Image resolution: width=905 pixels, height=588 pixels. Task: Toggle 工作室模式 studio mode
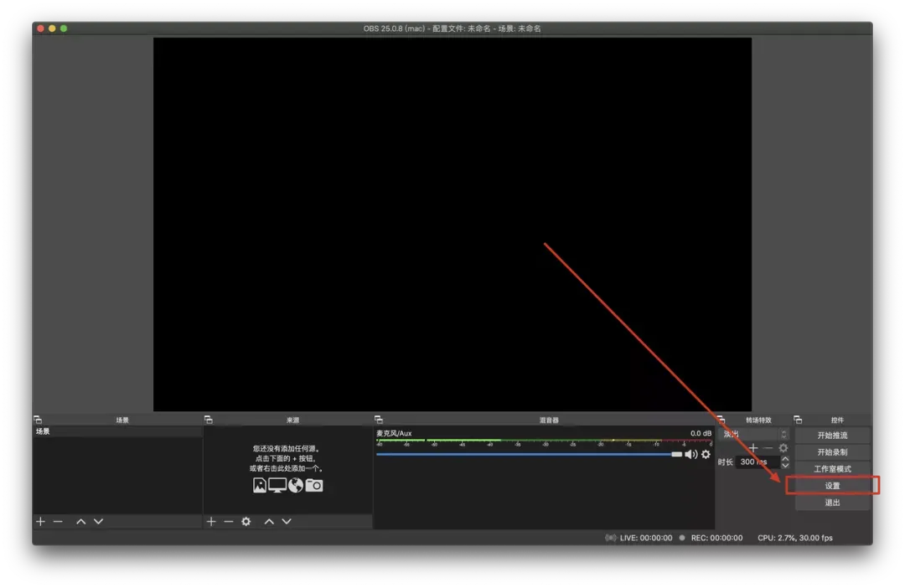pyautogui.click(x=832, y=468)
